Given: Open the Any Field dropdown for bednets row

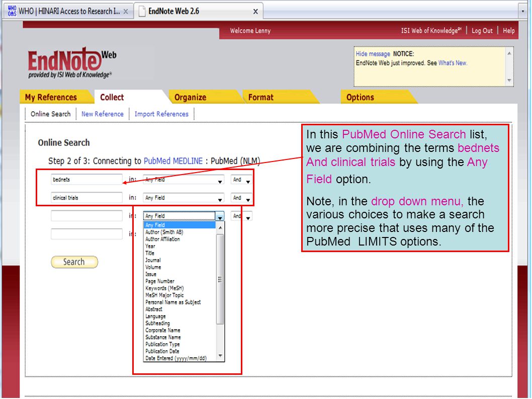Looking at the screenshot, I should (x=184, y=180).
